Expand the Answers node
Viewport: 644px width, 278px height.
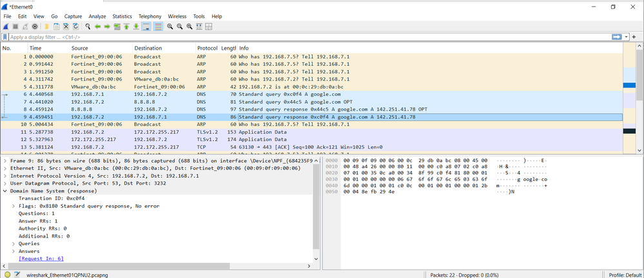pyautogui.click(x=14, y=251)
